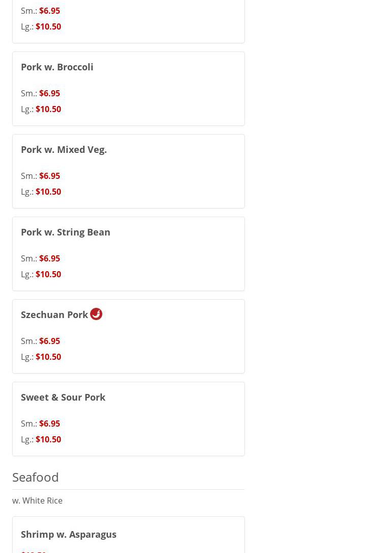Screen dimensions: 392x553
Task: Choose large $10.50 Pork w. Mixed Veg.
Action: pyautogui.click(x=48, y=192)
